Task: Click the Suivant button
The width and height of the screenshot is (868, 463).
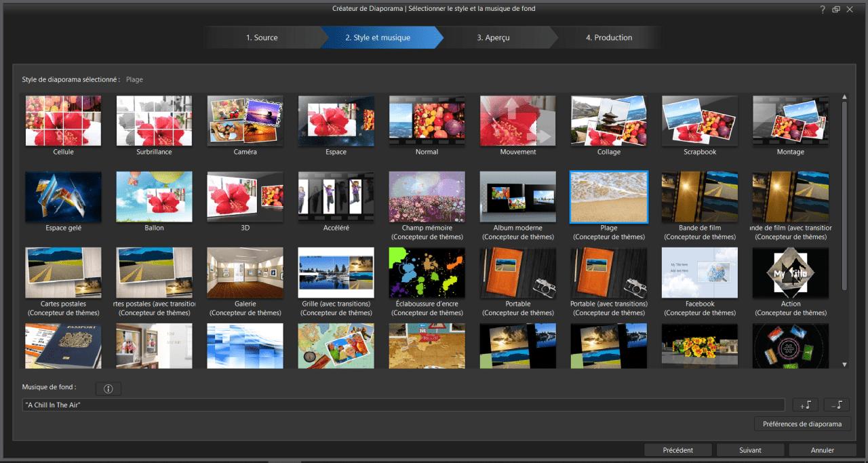Action: click(750, 450)
